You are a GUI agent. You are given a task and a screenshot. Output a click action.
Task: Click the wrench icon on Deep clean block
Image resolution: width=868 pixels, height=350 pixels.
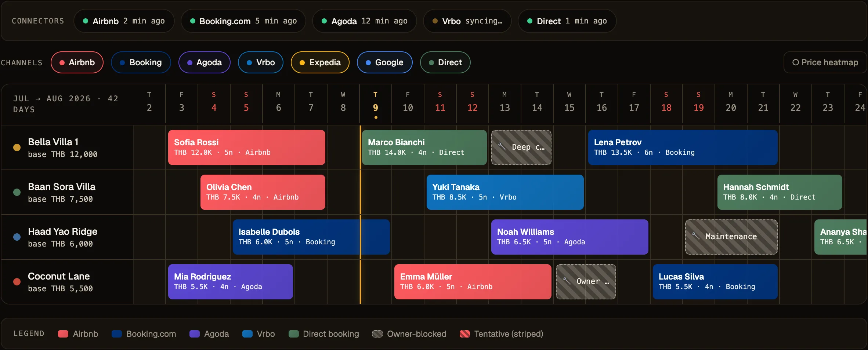[x=502, y=146]
